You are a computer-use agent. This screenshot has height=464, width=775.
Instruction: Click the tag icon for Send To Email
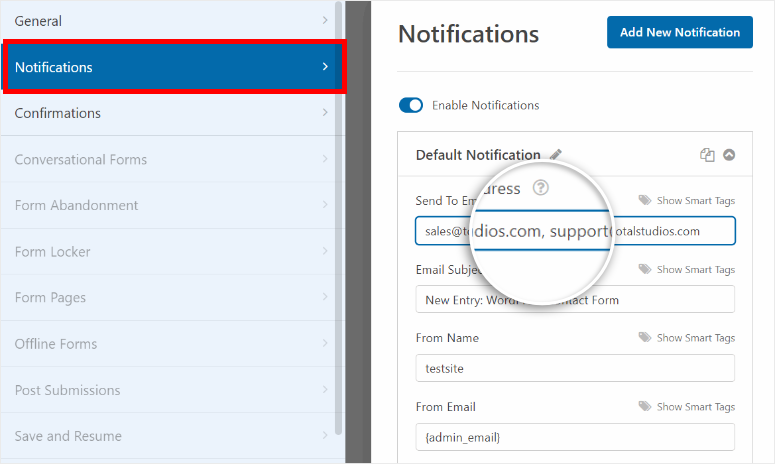click(x=645, y=201)
